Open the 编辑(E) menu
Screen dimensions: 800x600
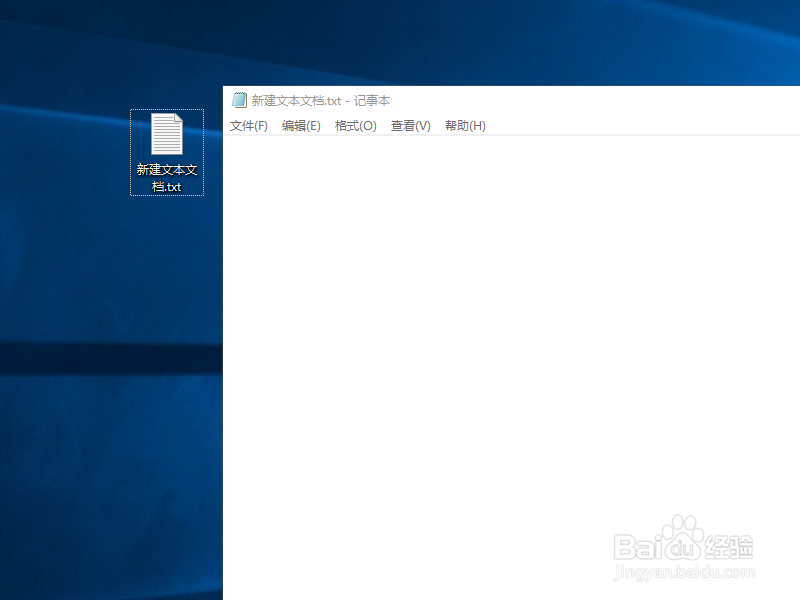click(301, 126)
